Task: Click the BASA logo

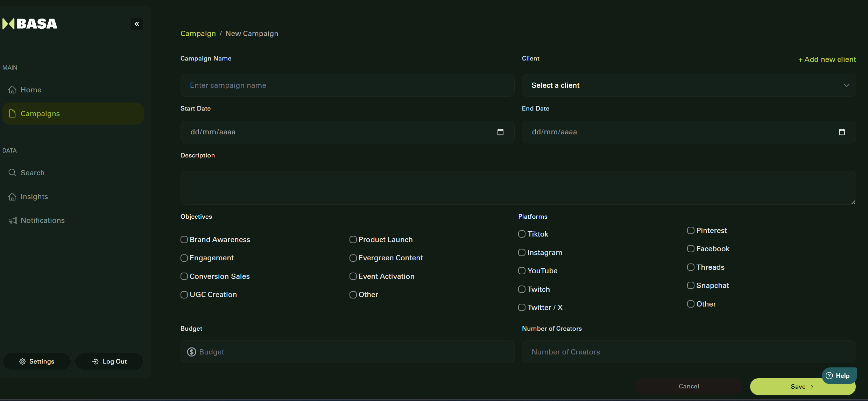Action: [x=30, y=24]
